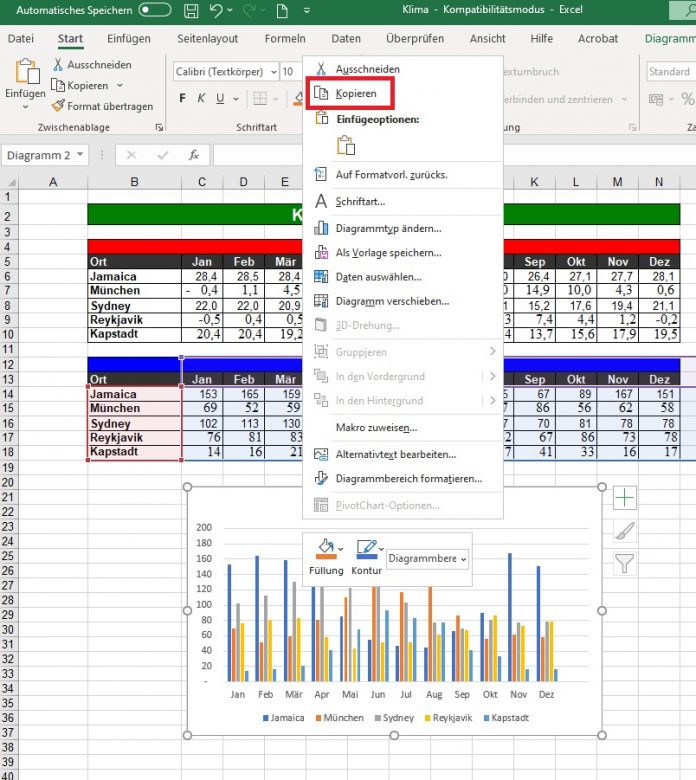This screenshot has width=696, height=780.
Task: Click the formula bar input area
Action: pos(258,155)
